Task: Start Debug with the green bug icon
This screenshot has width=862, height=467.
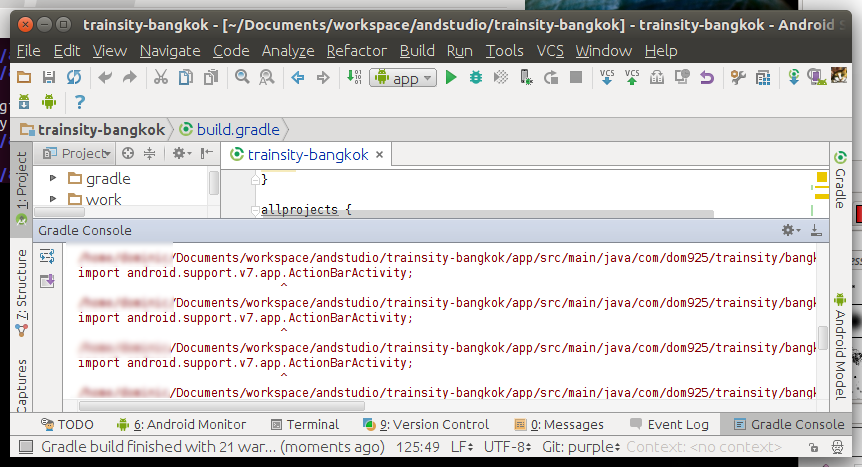Action: [476, 77]
